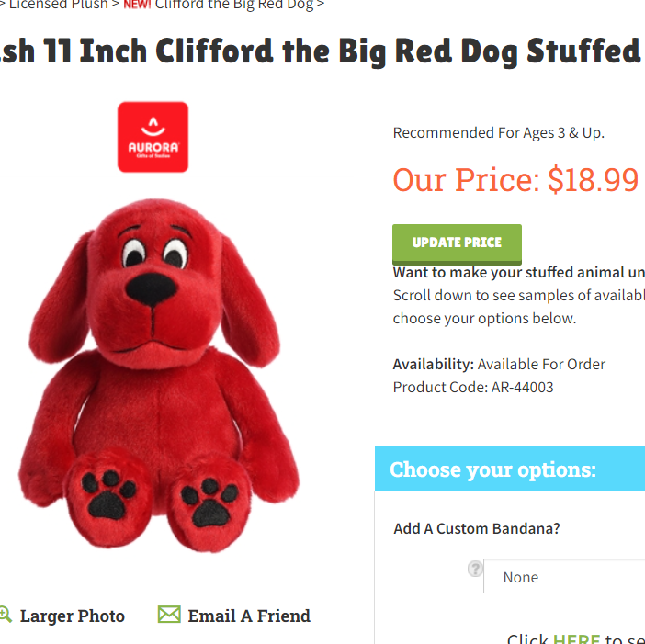This screenshot has height=644, width=645.
Task: Click the Add A Custom Bandana label
Action: point(477,528)
